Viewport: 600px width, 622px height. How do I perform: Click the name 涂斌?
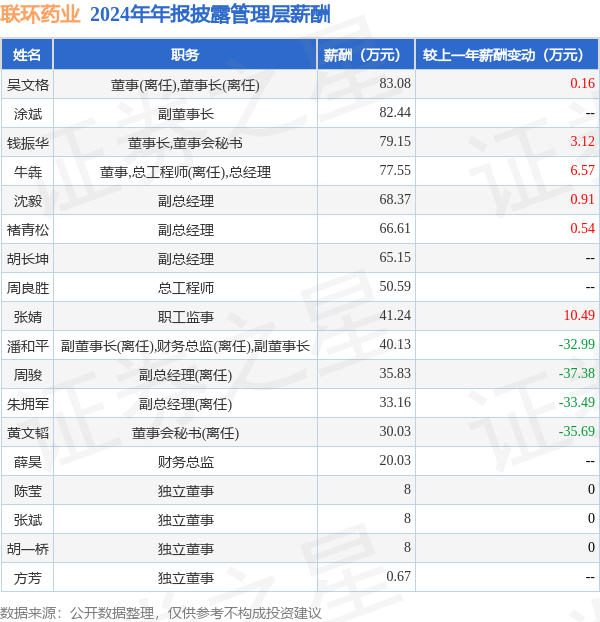point(27,114)
